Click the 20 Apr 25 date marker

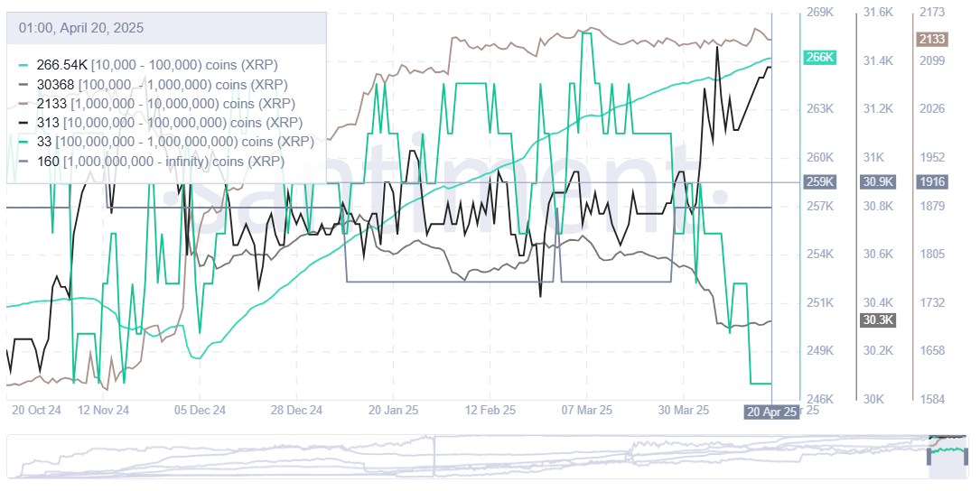click(771, 412)
